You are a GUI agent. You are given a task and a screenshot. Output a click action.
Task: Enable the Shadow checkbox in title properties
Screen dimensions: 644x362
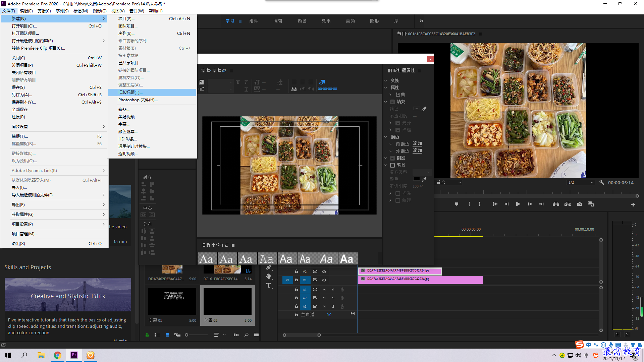tap(392, 158)
